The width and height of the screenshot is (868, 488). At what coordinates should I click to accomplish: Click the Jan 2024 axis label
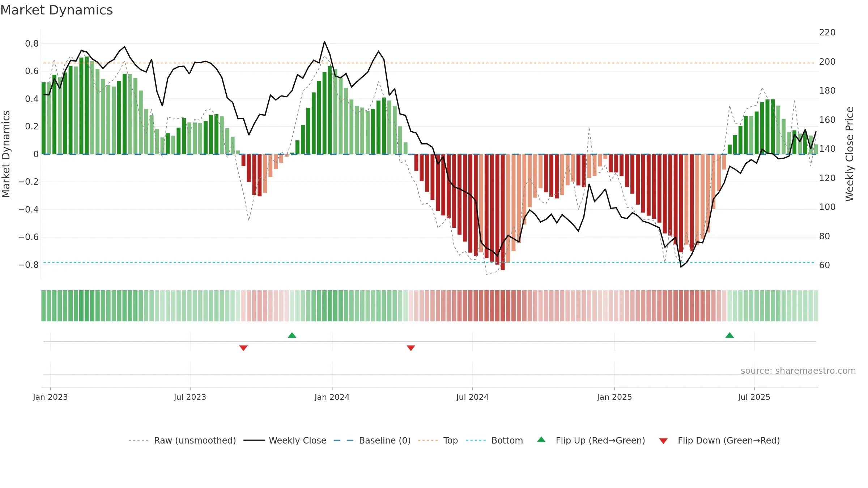(332, 397)
